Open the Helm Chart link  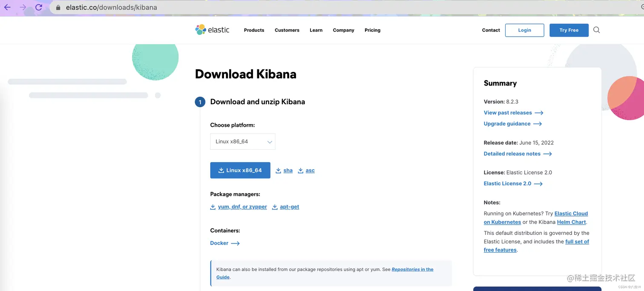coord(572,222)
